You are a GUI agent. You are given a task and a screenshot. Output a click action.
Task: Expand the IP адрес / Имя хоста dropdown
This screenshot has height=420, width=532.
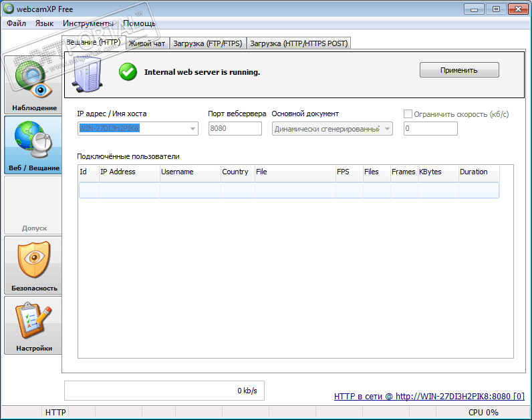click(192, 129)
